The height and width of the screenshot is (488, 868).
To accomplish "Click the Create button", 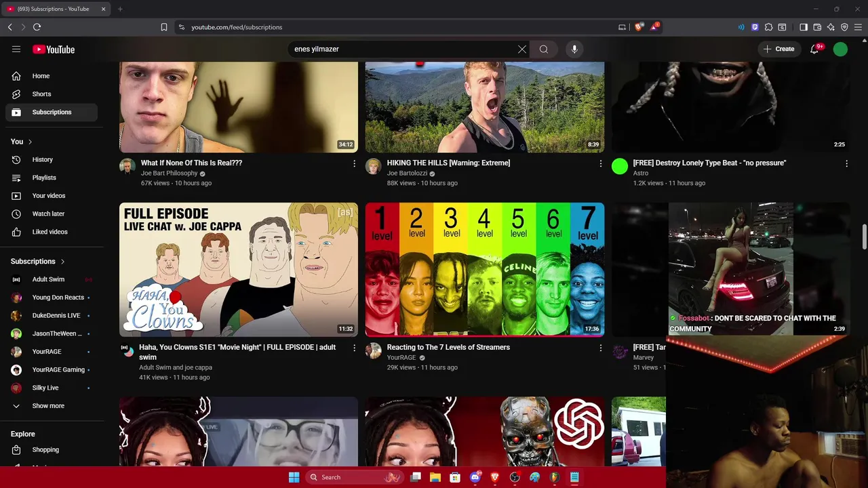I will [778, 49].
